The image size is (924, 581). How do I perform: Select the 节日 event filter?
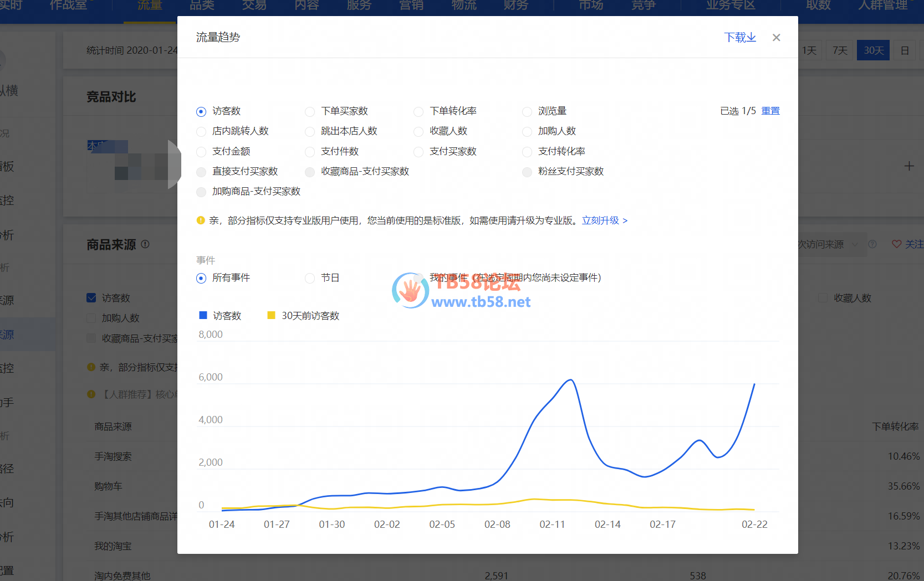310,278
